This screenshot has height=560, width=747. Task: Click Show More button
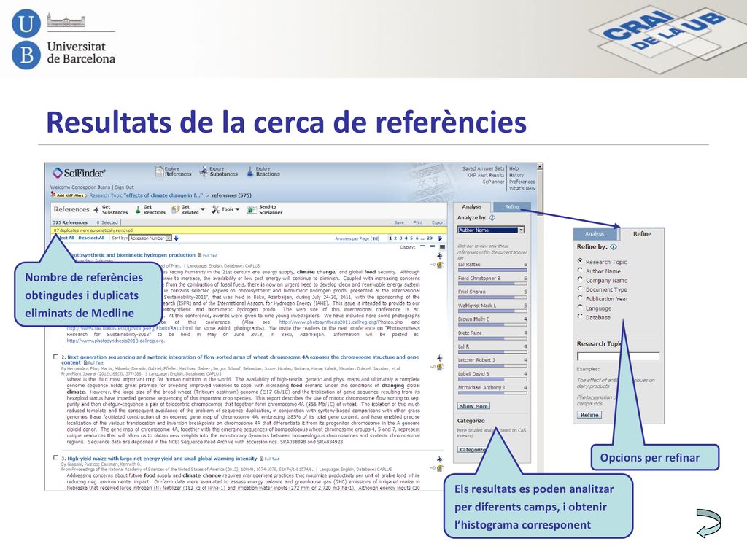coord(473,406)
